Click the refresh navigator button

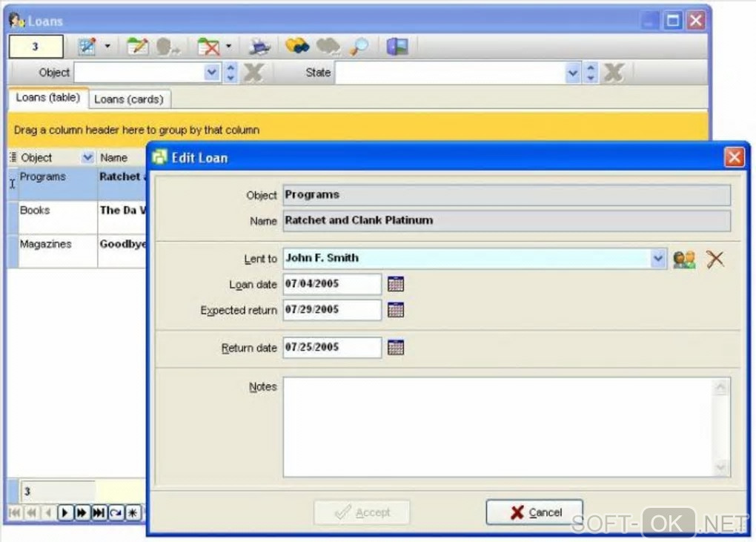115,512
